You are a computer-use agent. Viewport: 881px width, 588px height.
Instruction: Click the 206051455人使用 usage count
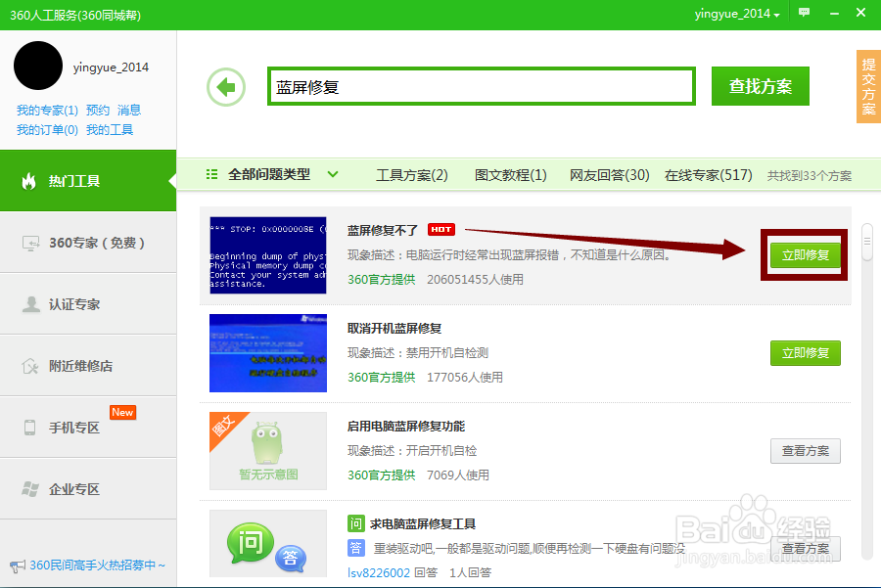point(475,279)
